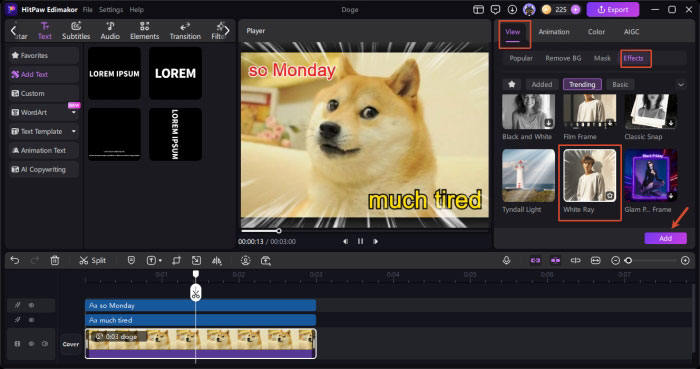Click the layout switch icon in title bar
This screenshot has height=369, width=700.
478,9
